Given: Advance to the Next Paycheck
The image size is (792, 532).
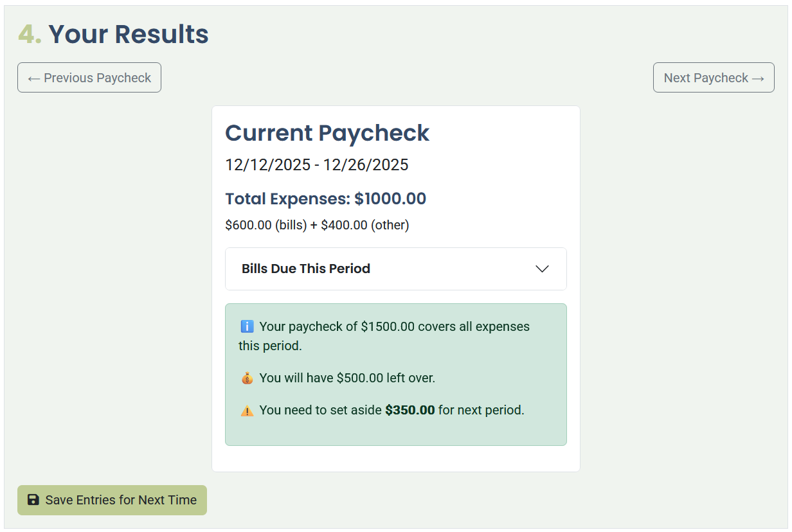Looking at the screenshot, I should click(714, 77).
